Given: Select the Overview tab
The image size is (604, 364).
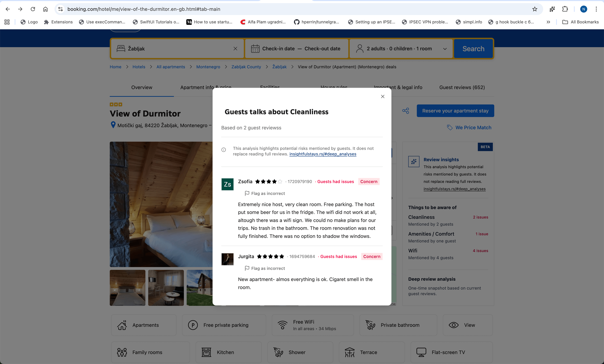Looking at the screenshot, I should click(142, 88).
